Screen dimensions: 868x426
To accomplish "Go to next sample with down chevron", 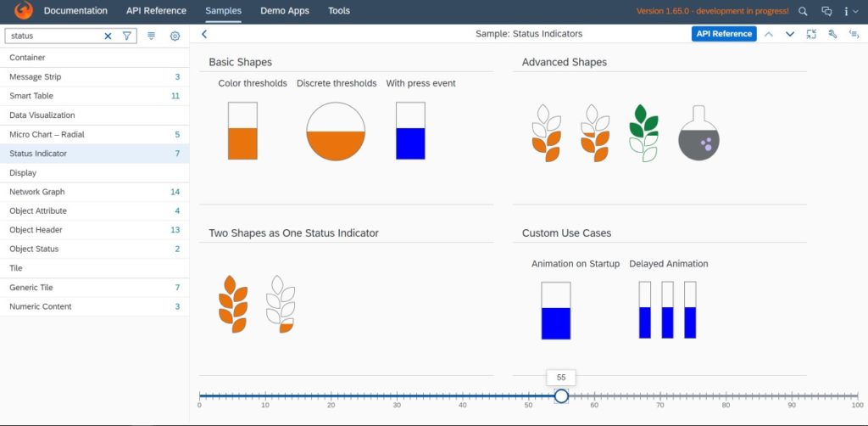I will [x=790, y=34].
